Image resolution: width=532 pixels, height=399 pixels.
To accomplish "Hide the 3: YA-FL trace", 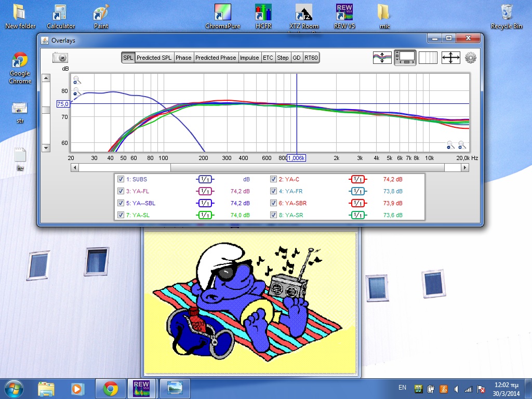I will (x=121, y=191).
